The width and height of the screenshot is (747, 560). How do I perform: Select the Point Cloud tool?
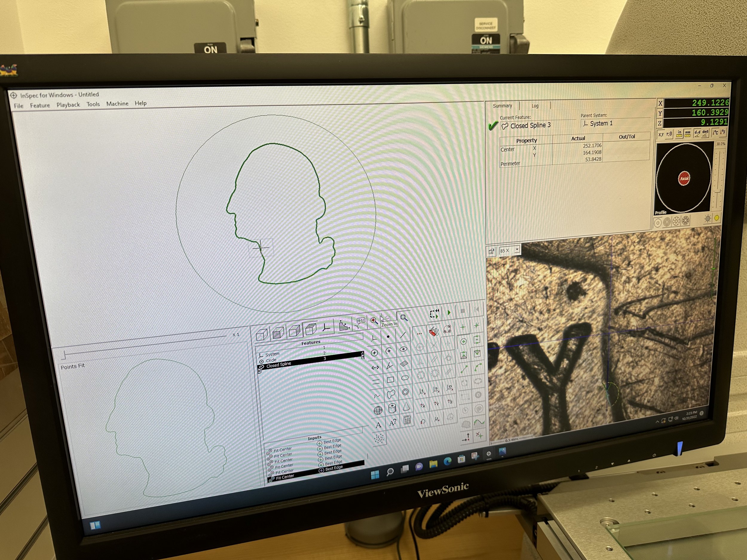[x=379, y=439]
